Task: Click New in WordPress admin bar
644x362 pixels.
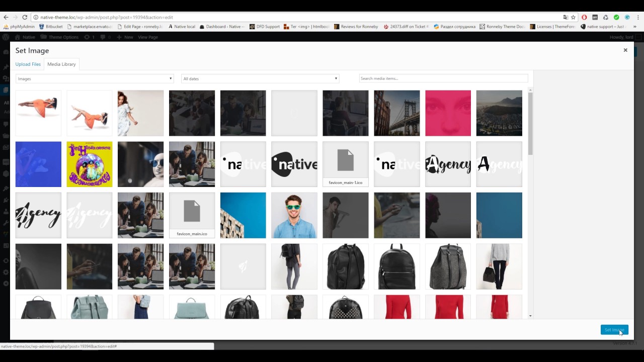Action: (125, 37)
